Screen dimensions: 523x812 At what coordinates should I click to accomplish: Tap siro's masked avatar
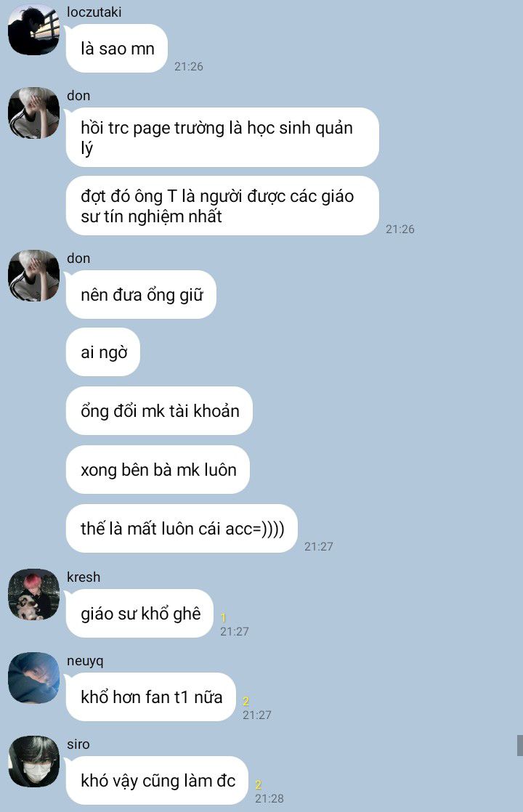(x=33, y=761)
